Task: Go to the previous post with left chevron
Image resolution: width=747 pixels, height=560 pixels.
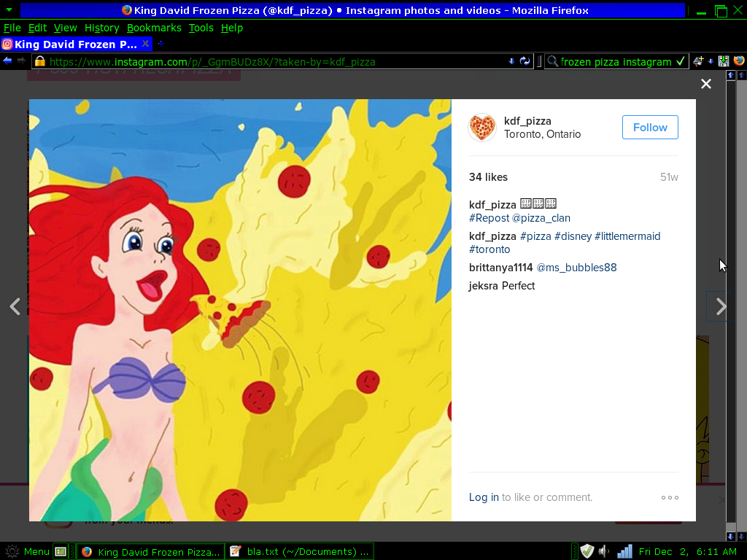Action: coord(15,307)
